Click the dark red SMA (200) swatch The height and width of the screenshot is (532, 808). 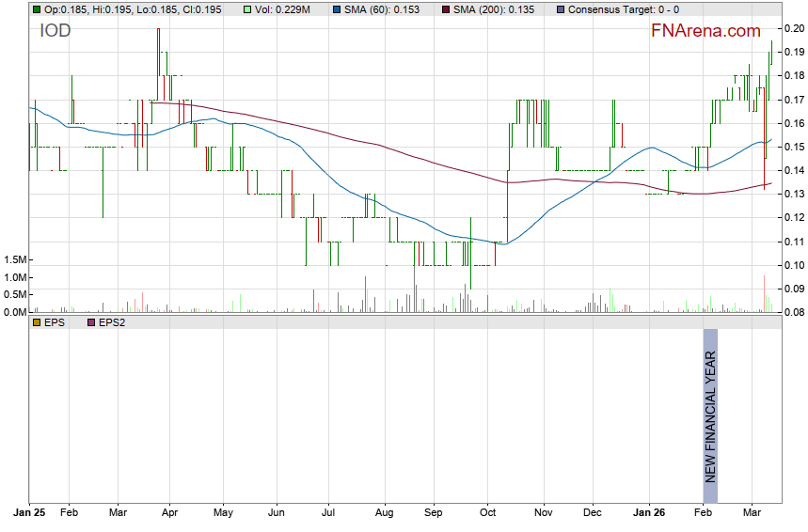445,8
